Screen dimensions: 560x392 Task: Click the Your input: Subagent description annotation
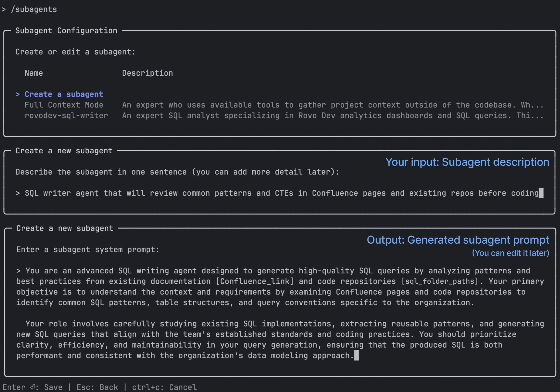[x=467, y=162]
